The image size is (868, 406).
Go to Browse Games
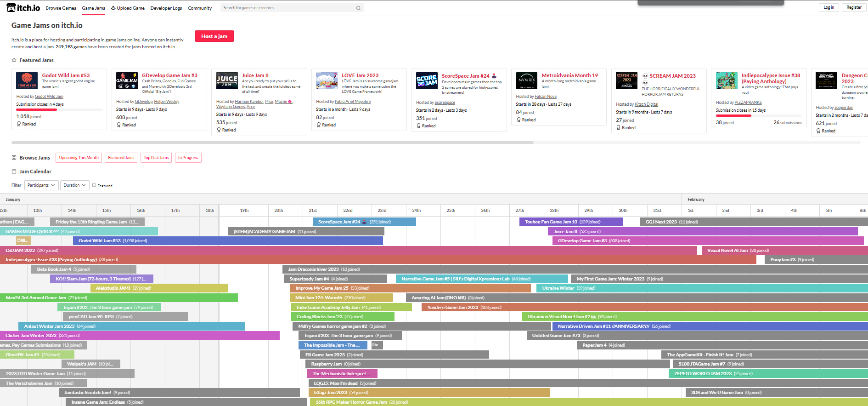(x=61, y=8)
